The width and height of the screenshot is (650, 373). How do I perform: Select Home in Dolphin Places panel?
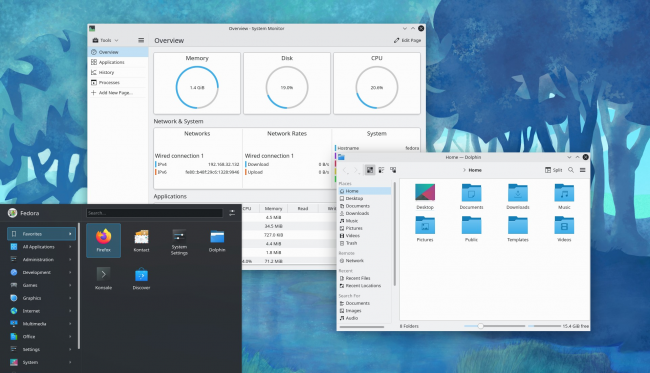tap(364, 191)
